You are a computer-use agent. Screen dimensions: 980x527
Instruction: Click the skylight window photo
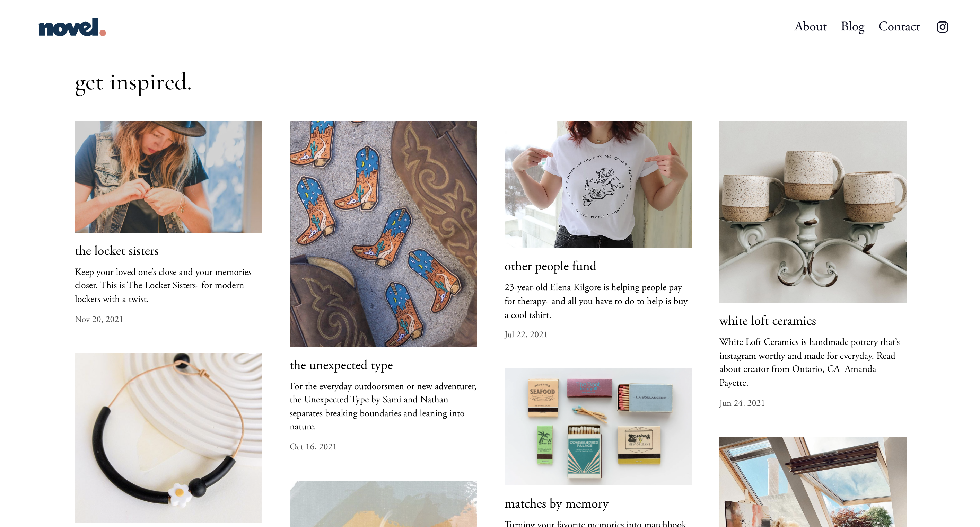[x=813, y=482]
